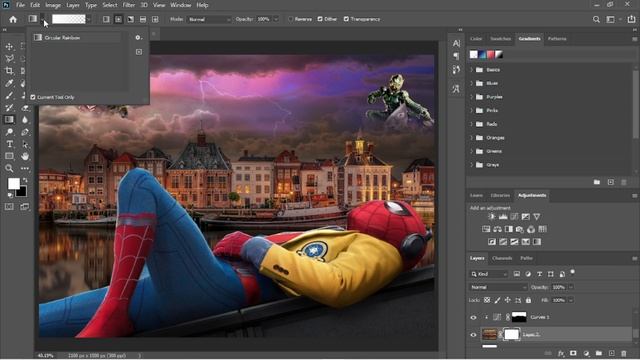
Task: Toggle layer filtering on/off switch
Action: 572,272
